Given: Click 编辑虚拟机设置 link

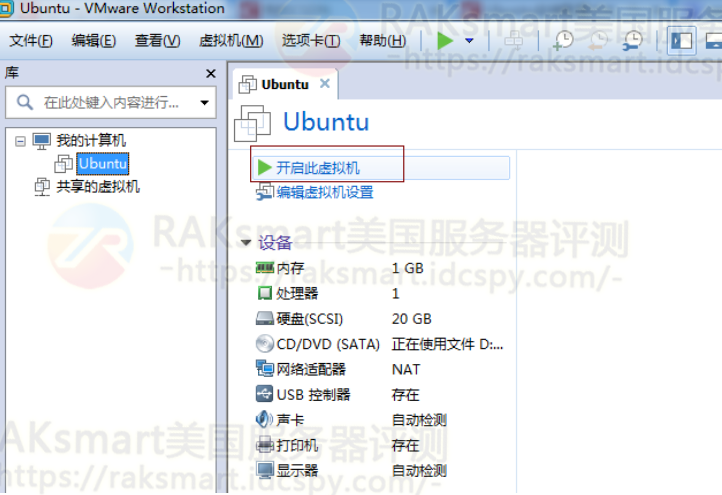Looking at the screenshot, I should coord(324,192).
